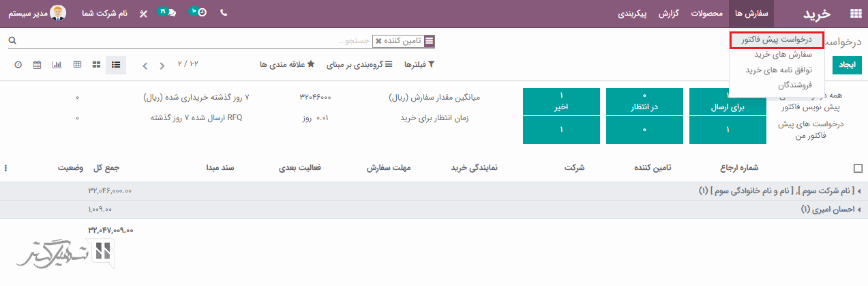This screenshot has width=868, height=286.
Task: Open the apps grid menu
Action: [855, 14]
